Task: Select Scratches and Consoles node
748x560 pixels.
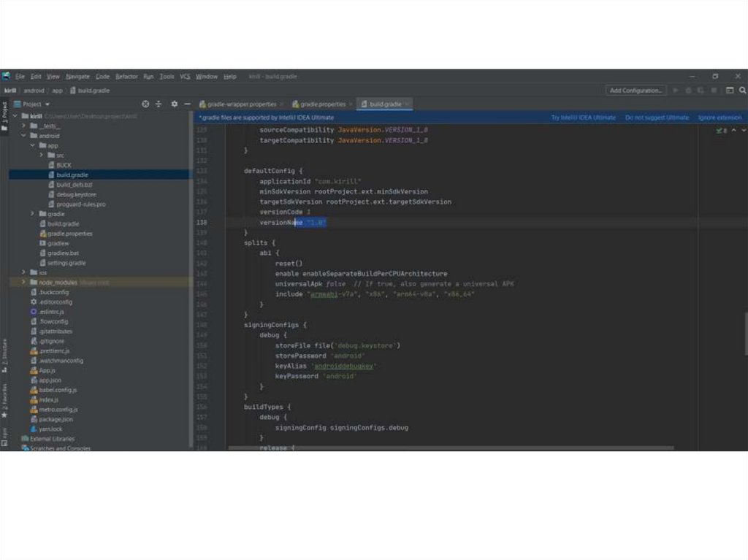Action: [56, 448]
